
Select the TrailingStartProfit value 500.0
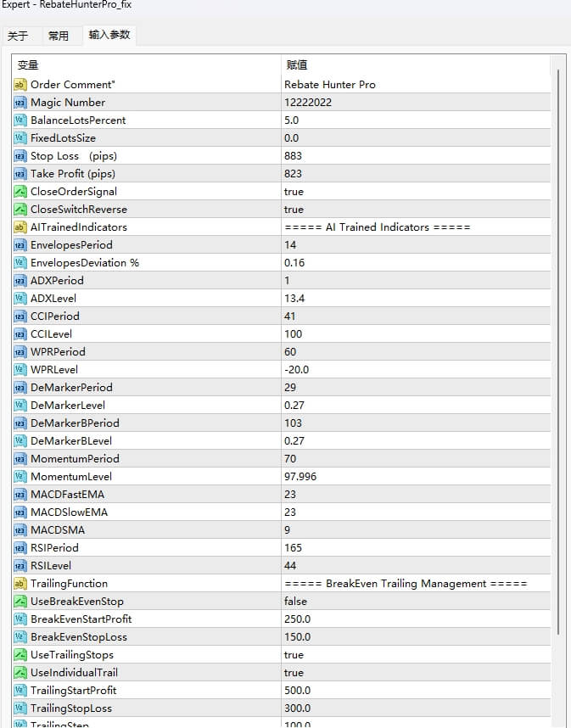click(297, 691)
